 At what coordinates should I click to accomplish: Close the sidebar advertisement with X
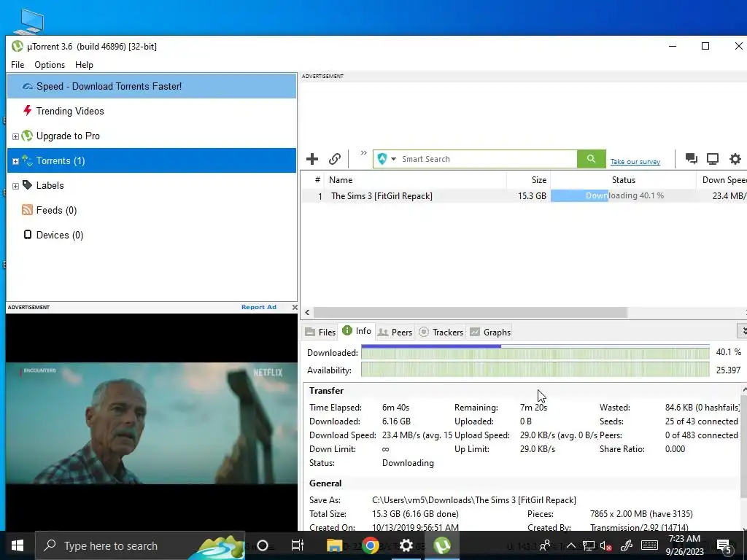coord(295,307)
